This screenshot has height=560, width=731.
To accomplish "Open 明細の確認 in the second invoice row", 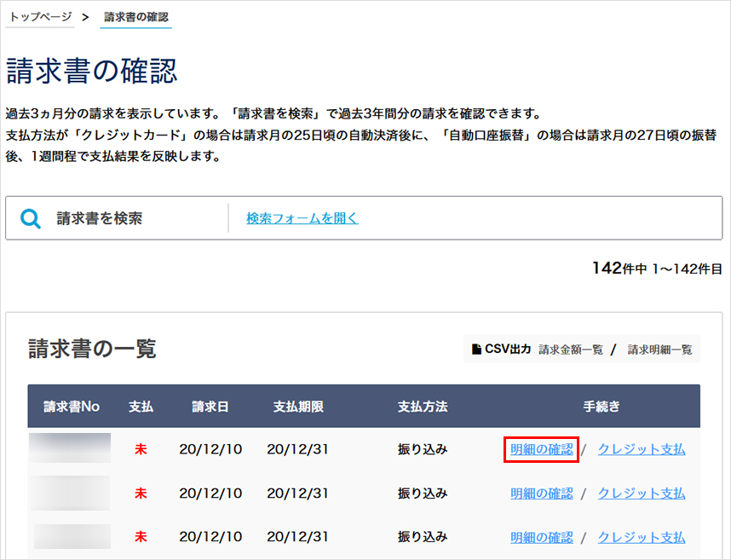I will pos(542,494).
